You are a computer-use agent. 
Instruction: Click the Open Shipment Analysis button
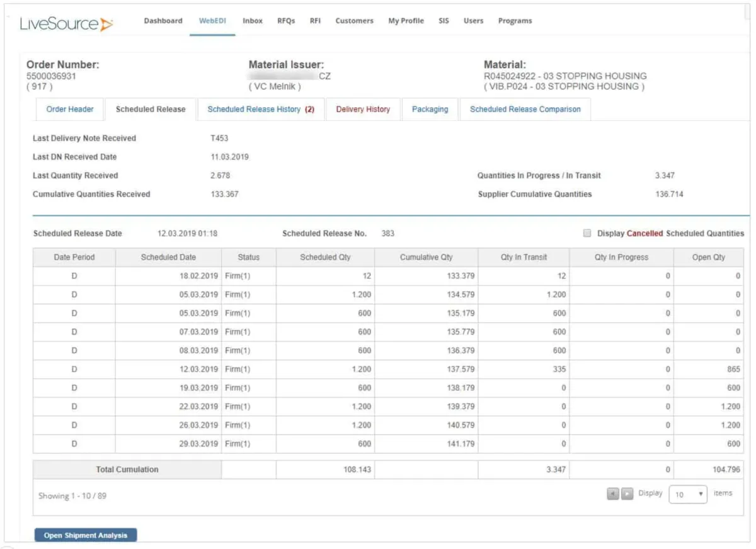point(86,535)
